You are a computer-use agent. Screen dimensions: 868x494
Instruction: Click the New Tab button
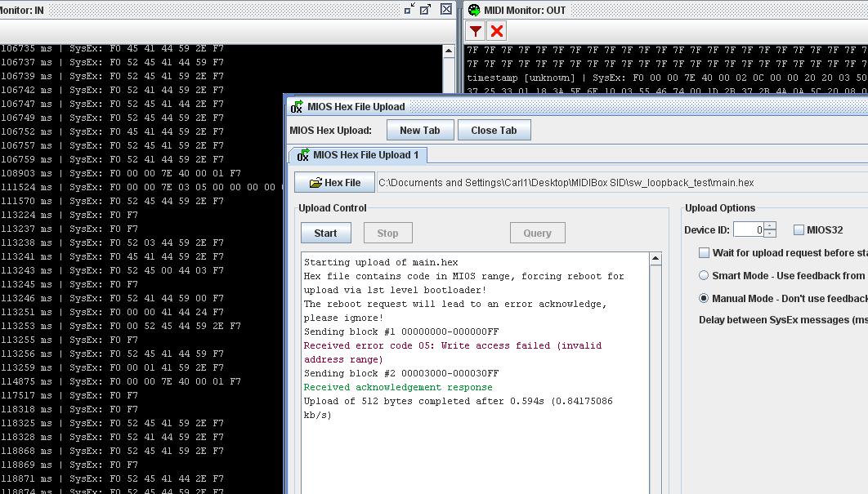pos(419,131)
